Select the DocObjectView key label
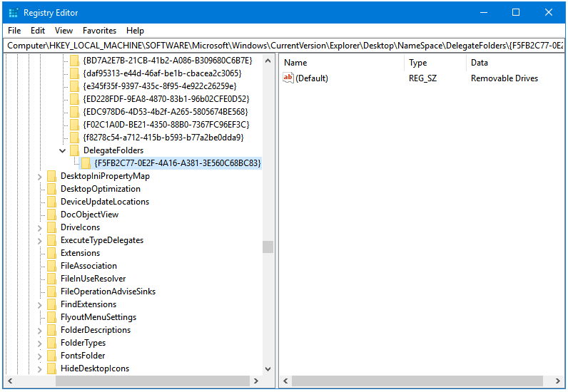The image size is (568, 392). 89,215
